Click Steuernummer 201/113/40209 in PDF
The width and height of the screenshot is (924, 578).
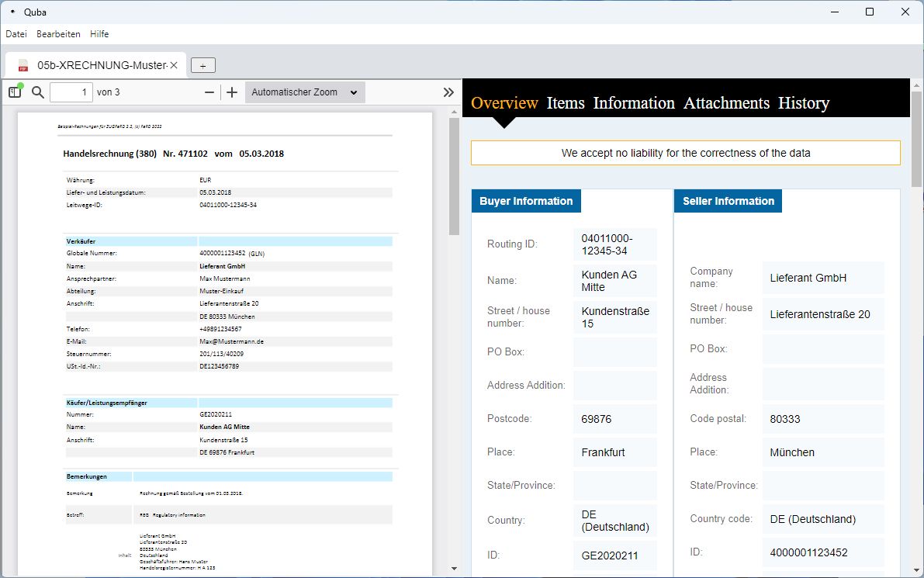tap(222, 354)
